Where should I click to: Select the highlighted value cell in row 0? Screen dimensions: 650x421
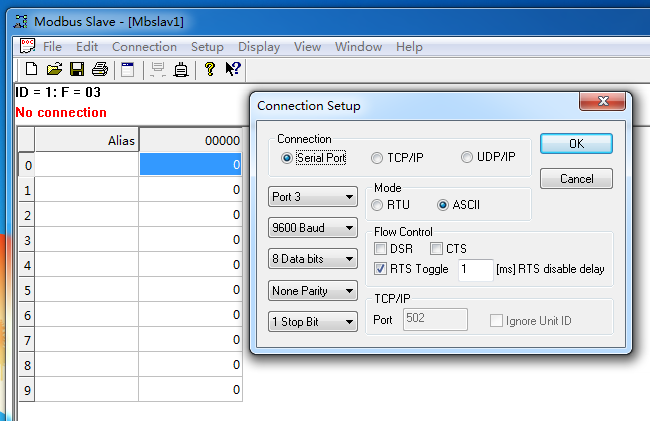point(190,164)
